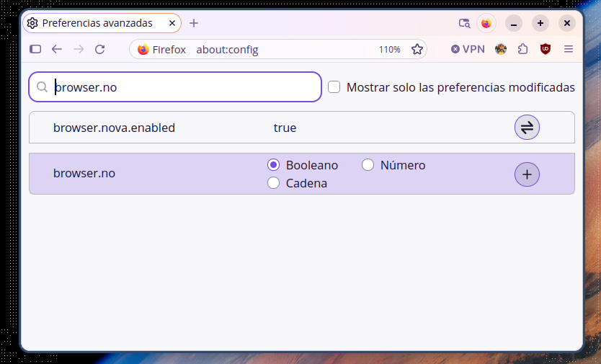This screenshot has height=364, width=601.
Task: Open the Firefox View button
Action: (x=486, y=23)
